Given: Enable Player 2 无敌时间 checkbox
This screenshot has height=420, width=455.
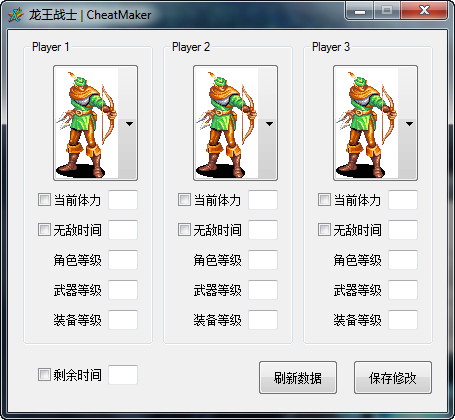Looking at the screenshot, I should point(184,230).
